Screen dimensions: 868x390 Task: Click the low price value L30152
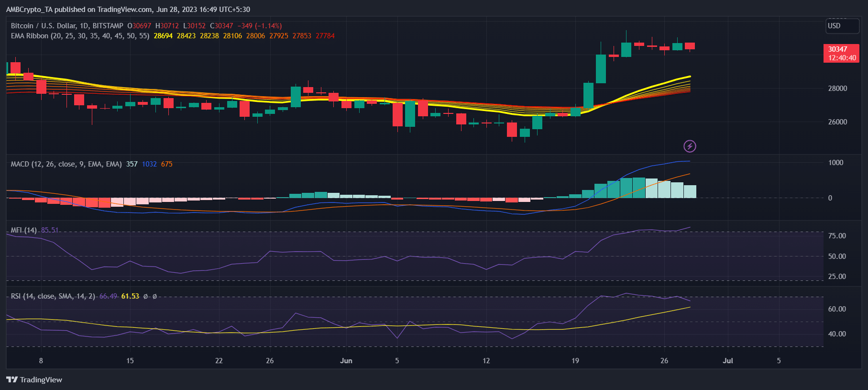(194, 26)
